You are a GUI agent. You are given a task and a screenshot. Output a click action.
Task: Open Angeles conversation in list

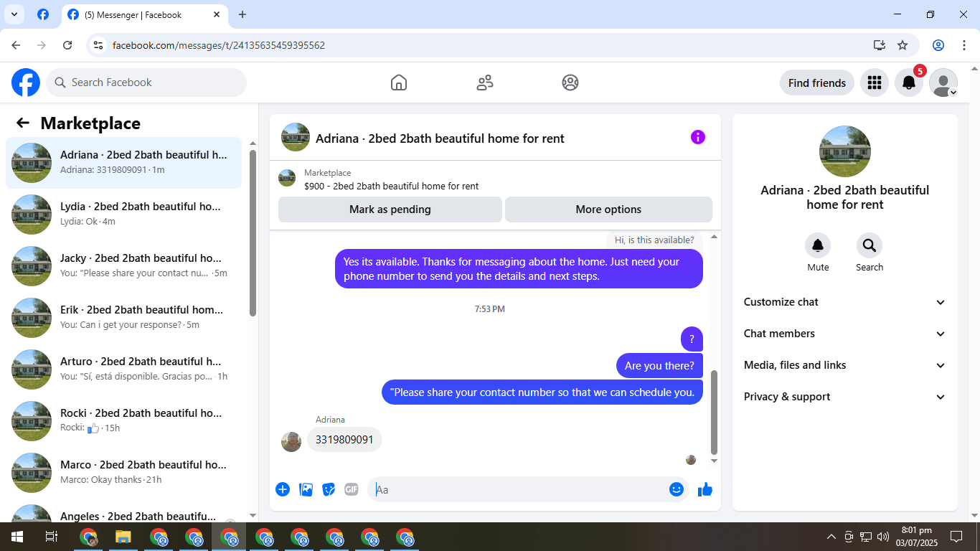coord(124,512)
